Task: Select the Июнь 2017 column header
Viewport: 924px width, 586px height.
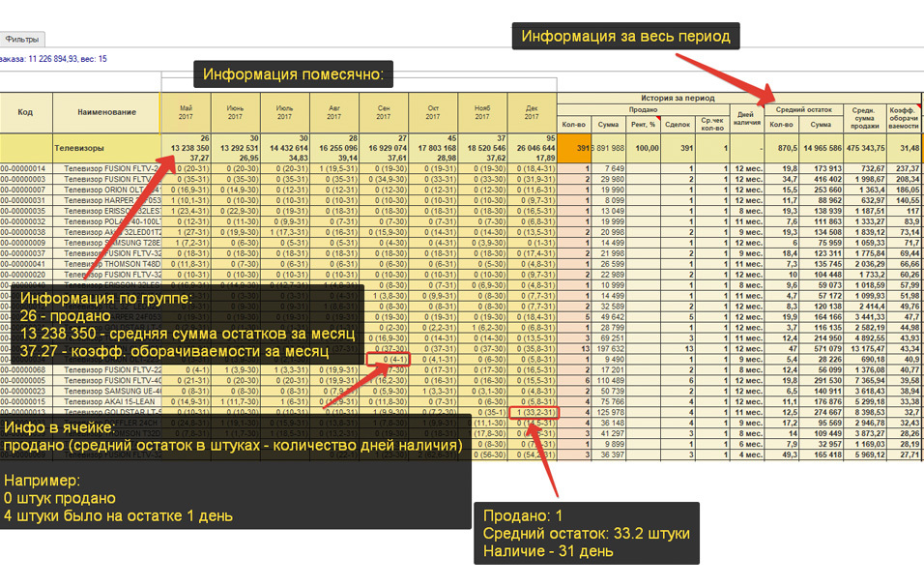Action: (235, 112)
